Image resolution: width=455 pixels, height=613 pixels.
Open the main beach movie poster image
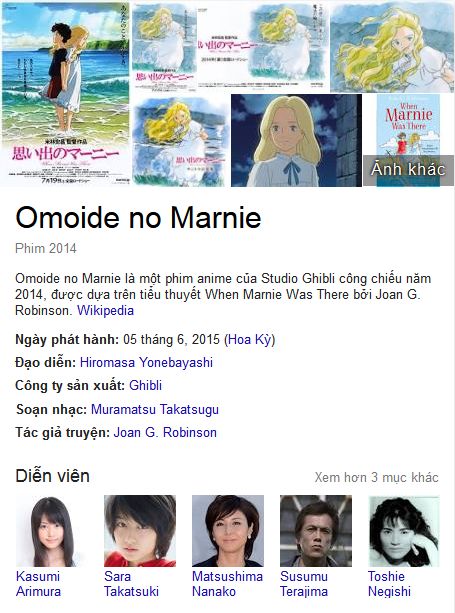click(66, 94)
